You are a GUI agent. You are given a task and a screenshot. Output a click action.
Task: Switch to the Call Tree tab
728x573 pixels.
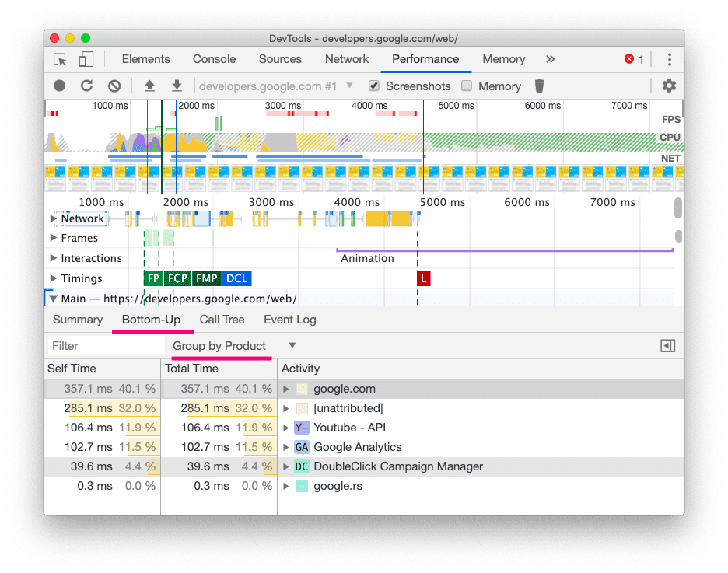point(222,320)
